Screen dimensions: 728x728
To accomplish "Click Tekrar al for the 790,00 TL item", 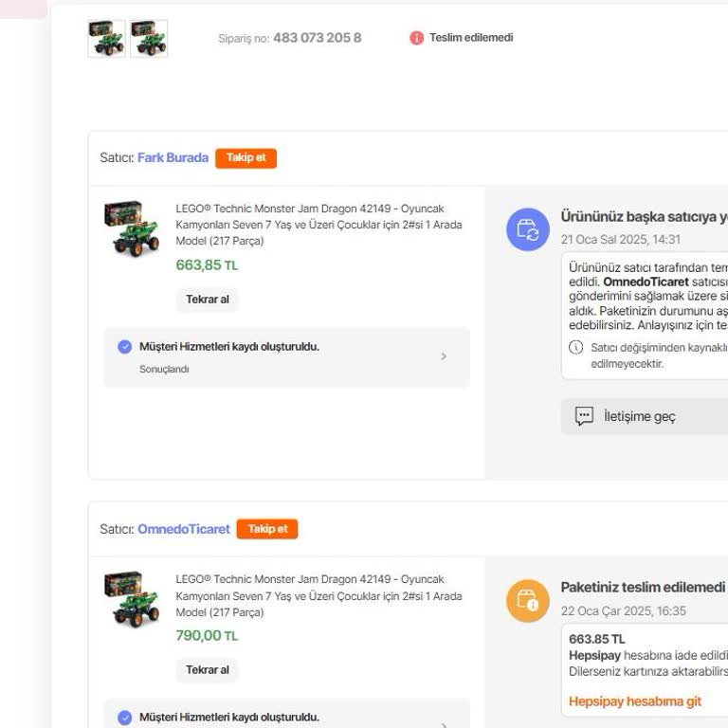I will click(207, 670).
